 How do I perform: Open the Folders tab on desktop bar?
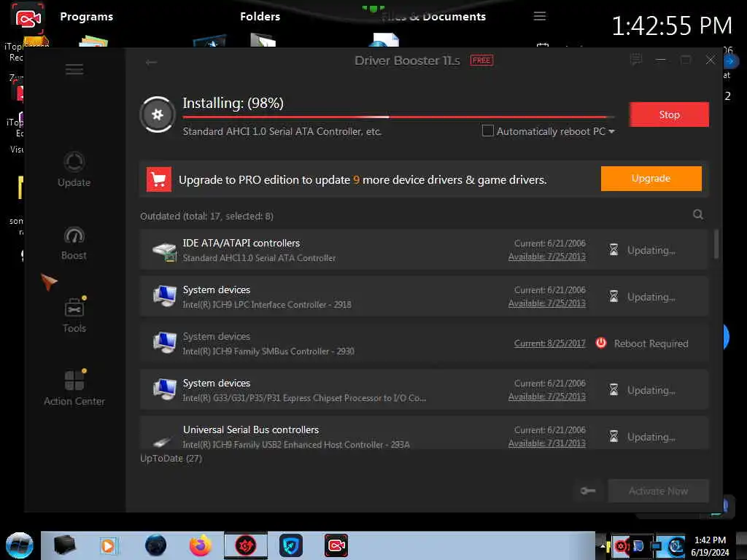coord(260,17)
